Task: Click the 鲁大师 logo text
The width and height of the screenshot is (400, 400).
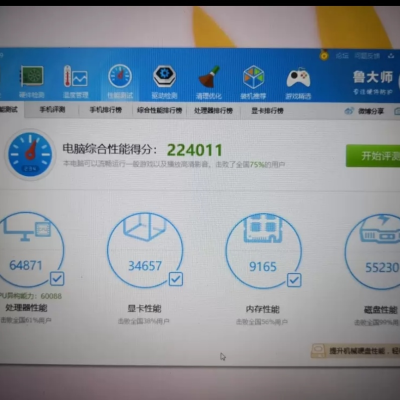Action: tap(373, 77)
